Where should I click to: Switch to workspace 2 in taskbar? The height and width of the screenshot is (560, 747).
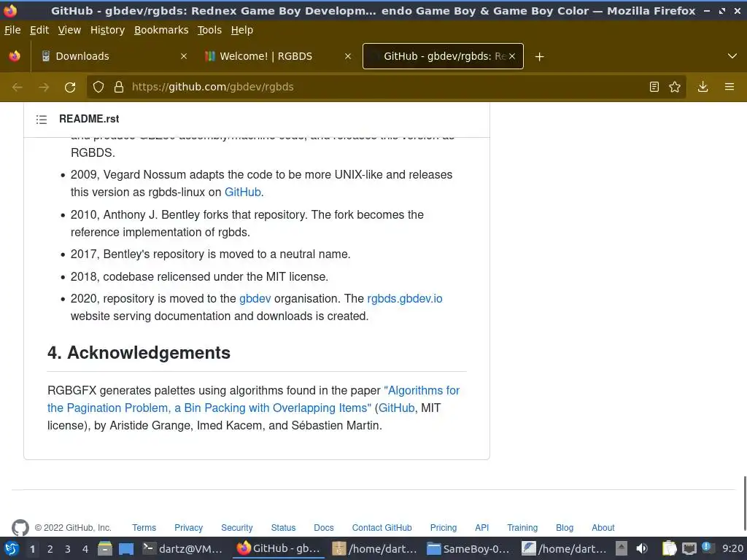50,549
